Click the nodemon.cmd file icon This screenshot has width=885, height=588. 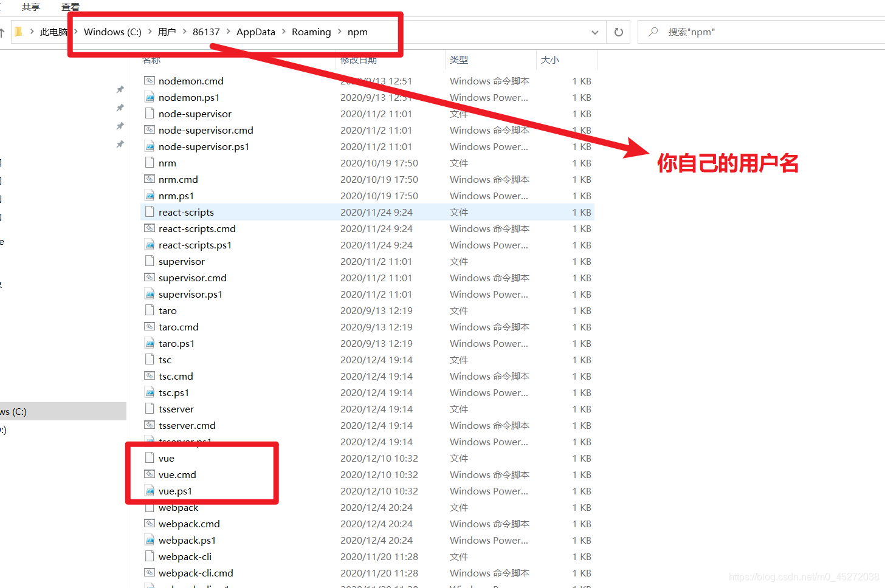(x=150, y=80)
